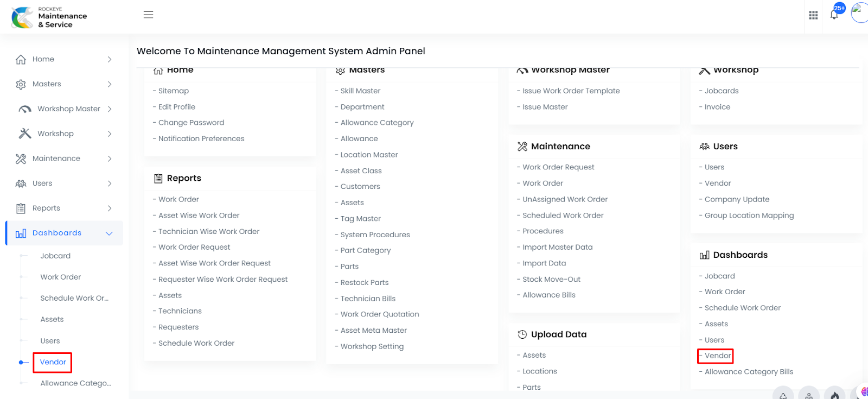Open Work Order Quotation link
The height and width of the screenshot is (399, 868).
click(x=380, y=314)
